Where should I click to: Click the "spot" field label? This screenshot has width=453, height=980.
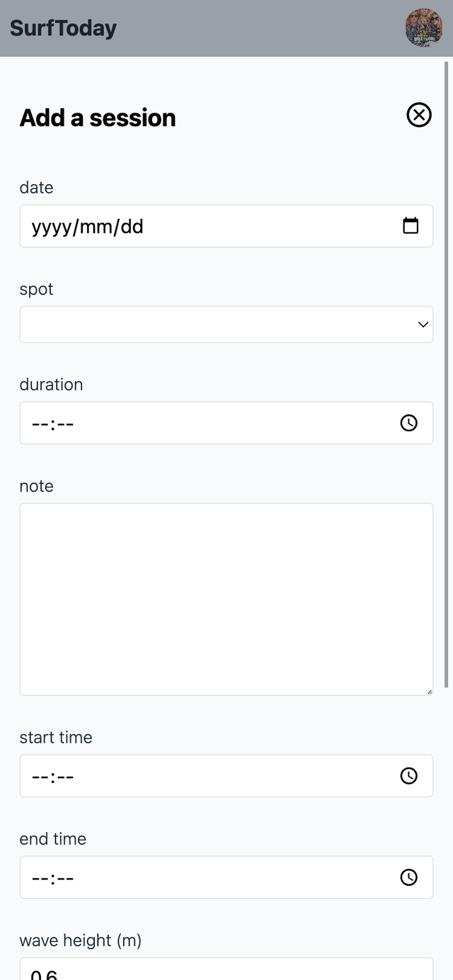[36, 289]
